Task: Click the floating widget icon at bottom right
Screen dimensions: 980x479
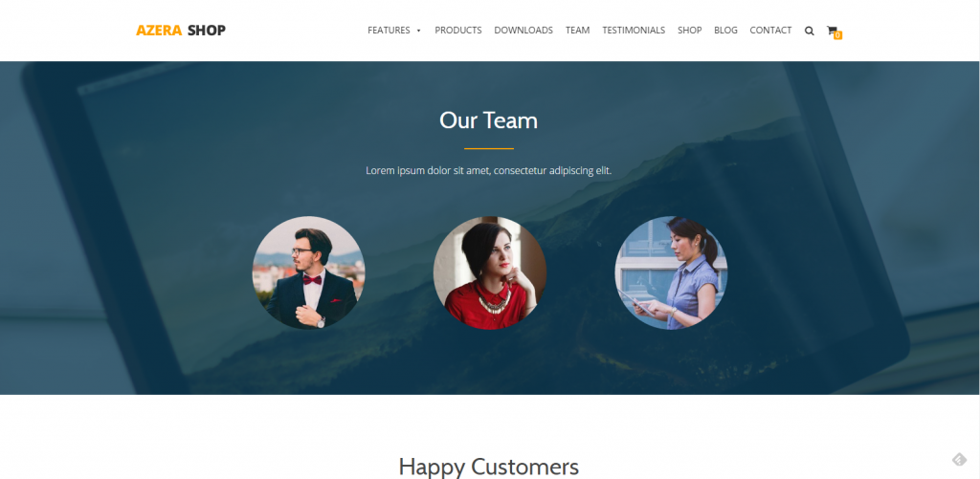Action: point(959,460)
